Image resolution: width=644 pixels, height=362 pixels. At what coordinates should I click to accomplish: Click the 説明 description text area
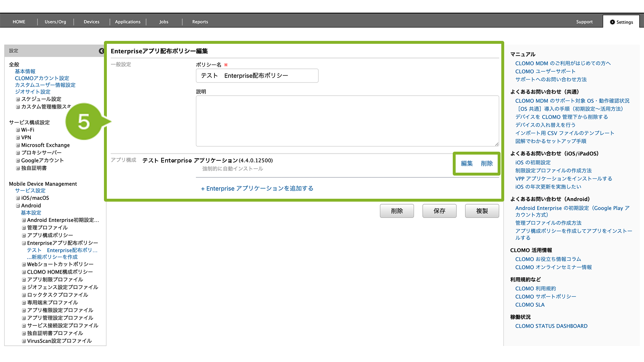[x=347, y=121]
